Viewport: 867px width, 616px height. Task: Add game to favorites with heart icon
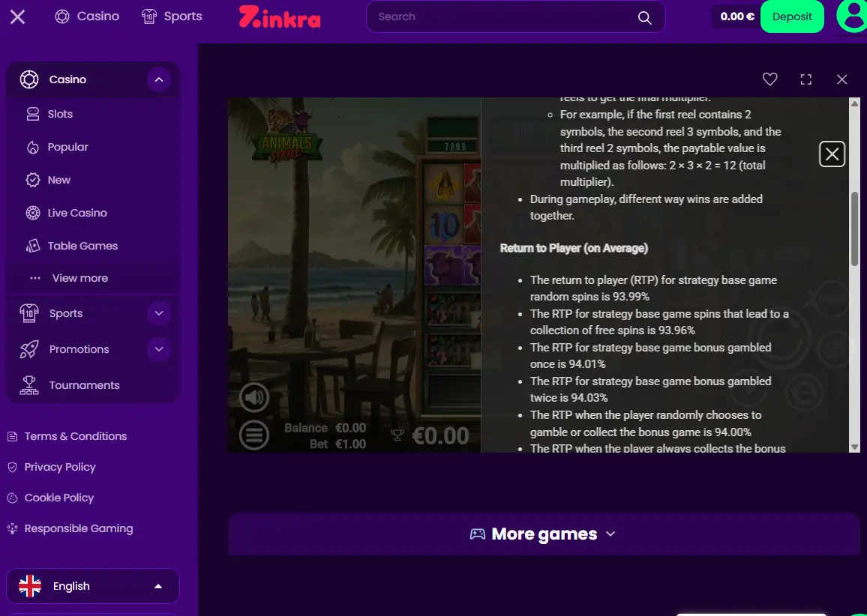pyautogui.click(x=769, y=79)
